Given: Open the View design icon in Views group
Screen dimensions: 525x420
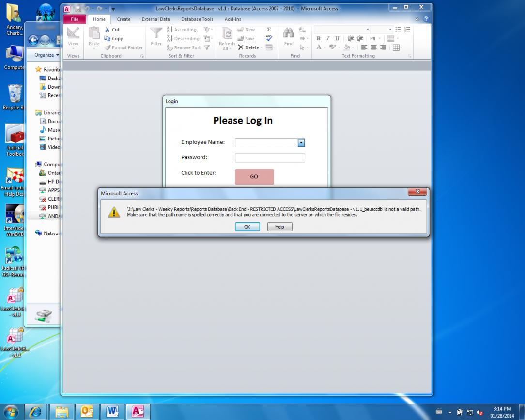Looking at the screenshot, I should tap(73, 33).
